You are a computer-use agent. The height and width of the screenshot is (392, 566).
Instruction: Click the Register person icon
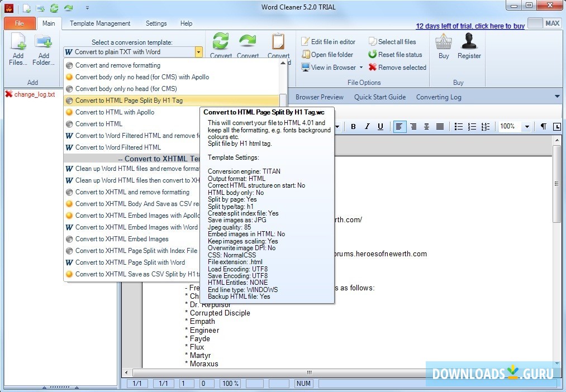coord(469,41)
